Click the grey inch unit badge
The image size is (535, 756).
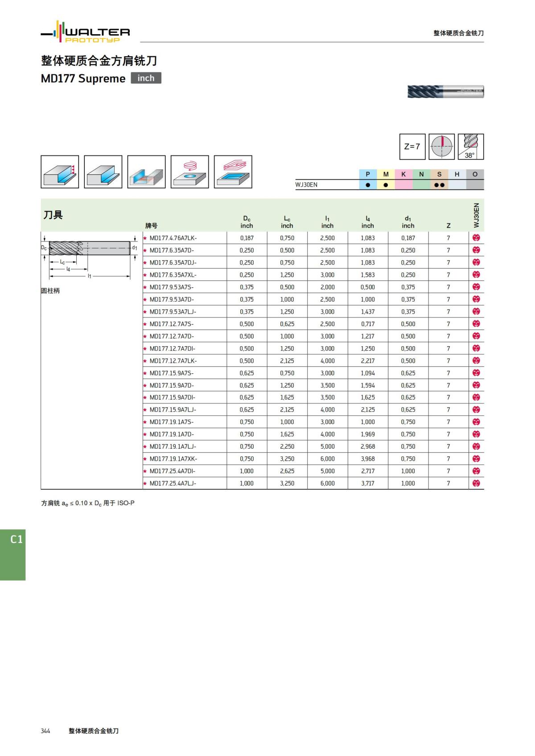pos(146,78)
